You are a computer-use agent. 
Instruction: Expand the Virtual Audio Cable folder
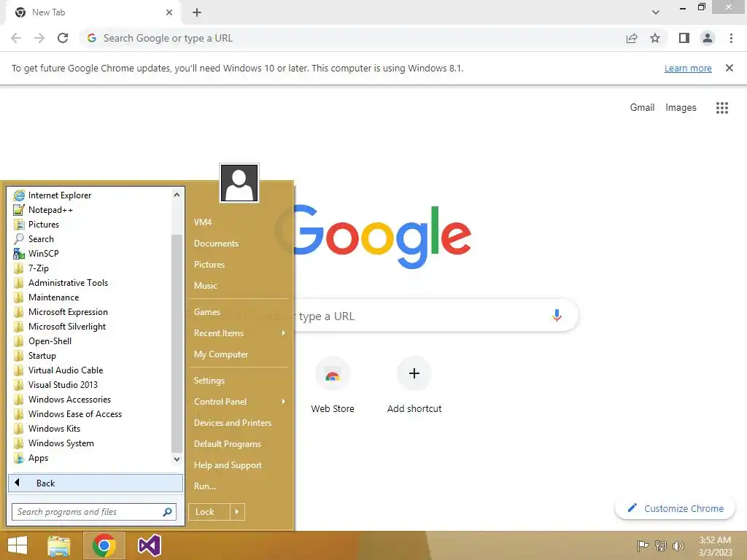66,370
